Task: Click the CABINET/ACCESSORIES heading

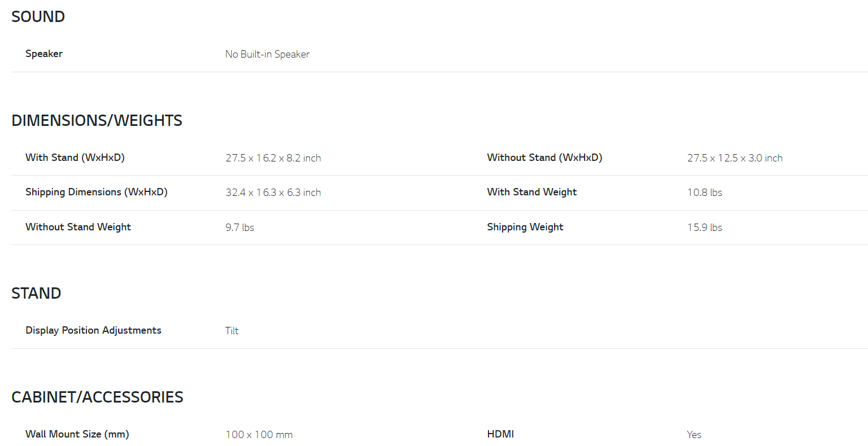Action: tap(97, 397)
